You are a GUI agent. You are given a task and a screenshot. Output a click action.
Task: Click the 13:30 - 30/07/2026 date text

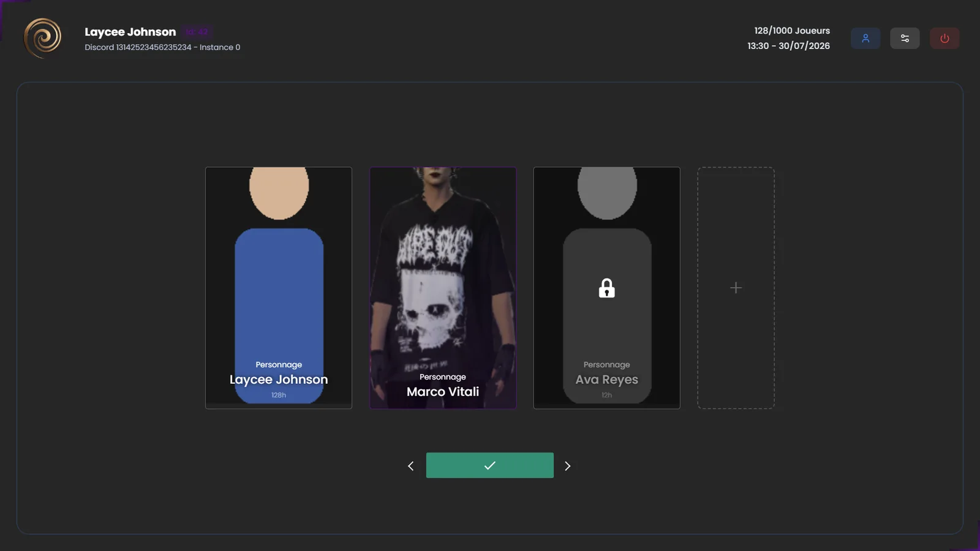[788, 46]
